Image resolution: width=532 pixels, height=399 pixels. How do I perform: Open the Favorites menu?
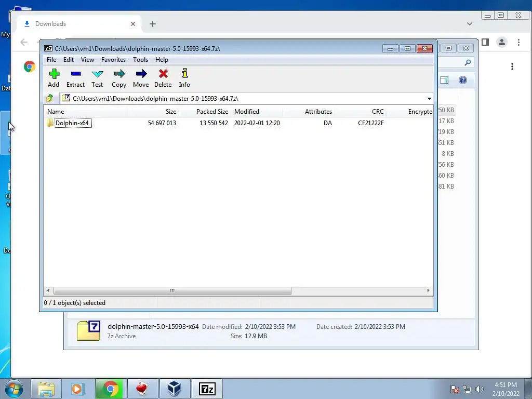click(113, 60)
